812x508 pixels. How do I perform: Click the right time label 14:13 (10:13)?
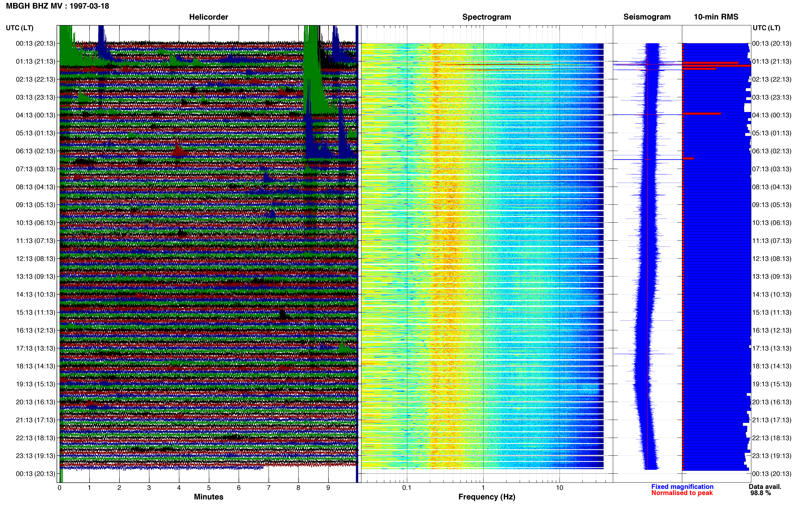coord(772,295)
